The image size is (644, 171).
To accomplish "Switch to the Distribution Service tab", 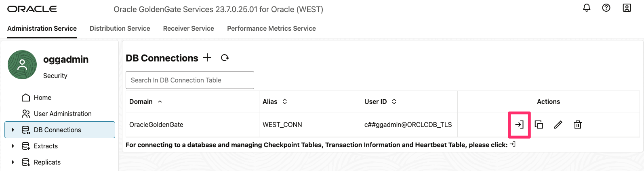I will click(x=120, y=28).
